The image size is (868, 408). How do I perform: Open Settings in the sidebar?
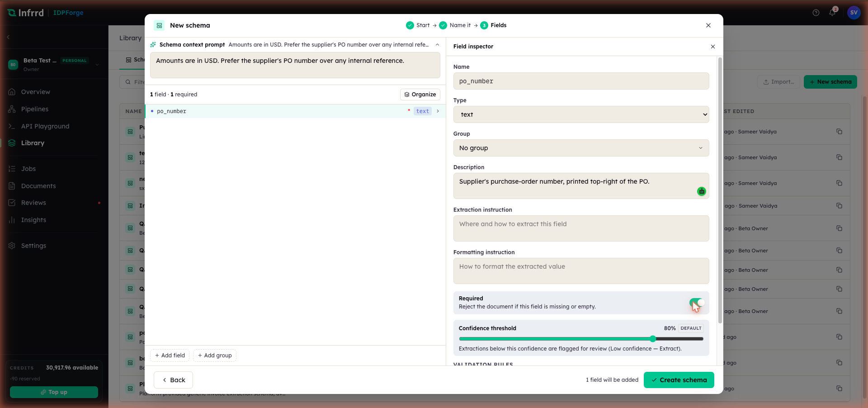coord(33,246)
